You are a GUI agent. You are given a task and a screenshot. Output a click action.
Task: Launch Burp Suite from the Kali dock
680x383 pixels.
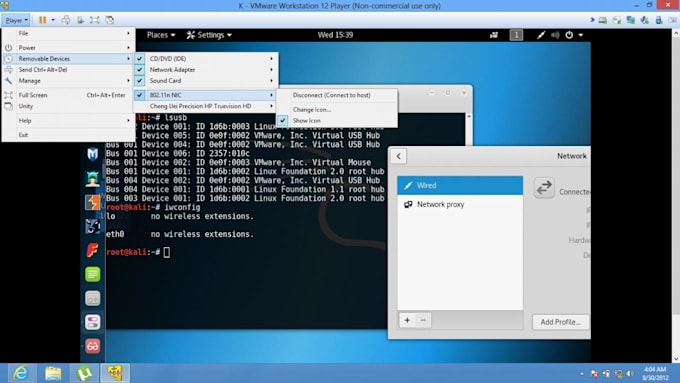click(92, 202)
